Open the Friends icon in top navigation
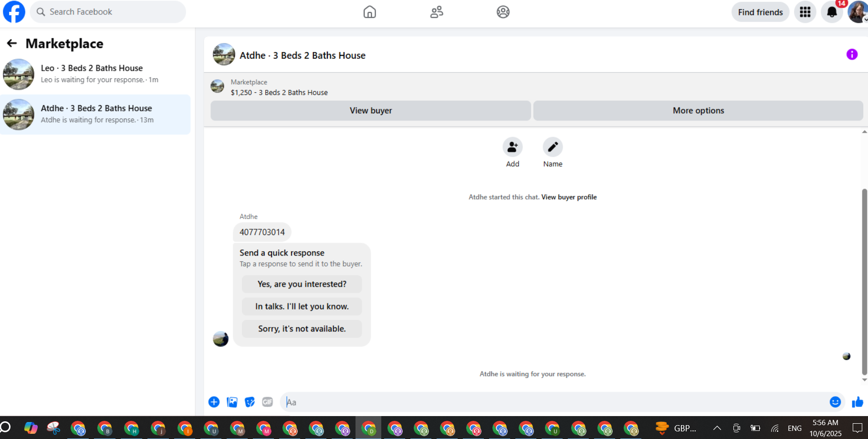Image resolution: width=868 pixels, height=439 pixels. [437, 12]
